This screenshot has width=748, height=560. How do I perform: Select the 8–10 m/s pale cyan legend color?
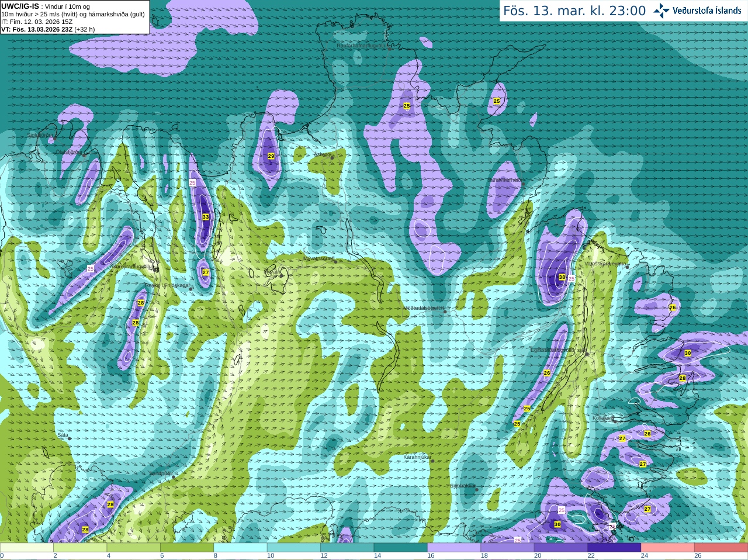pyautogui.click(x=241, y=548)
